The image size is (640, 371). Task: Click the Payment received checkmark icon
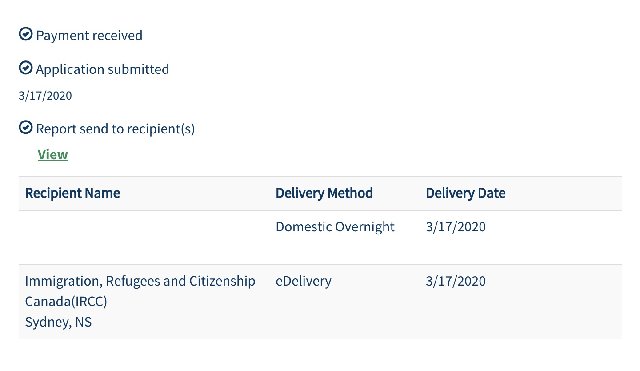point(25,34)
